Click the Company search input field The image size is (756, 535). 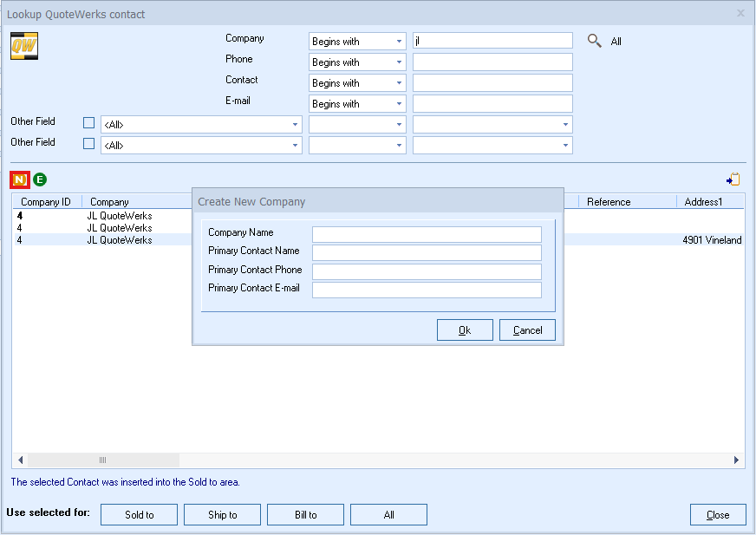click(492, 41)
